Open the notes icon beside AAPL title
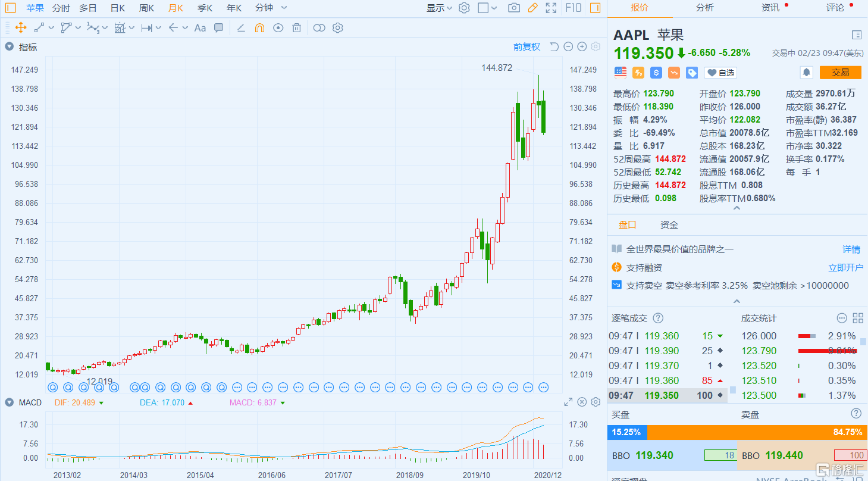This screenshot has height=481, width=868. coord(857,35)
